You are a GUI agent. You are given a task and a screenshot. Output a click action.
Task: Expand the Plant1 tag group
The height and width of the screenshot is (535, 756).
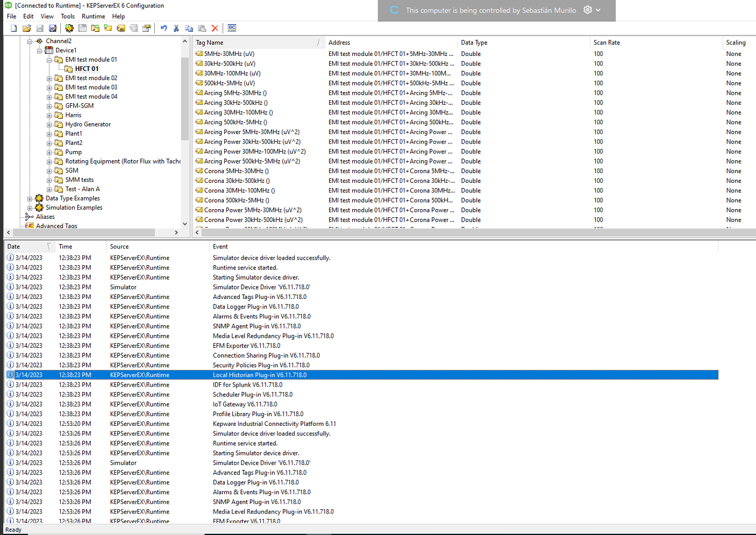pos(49,133)
